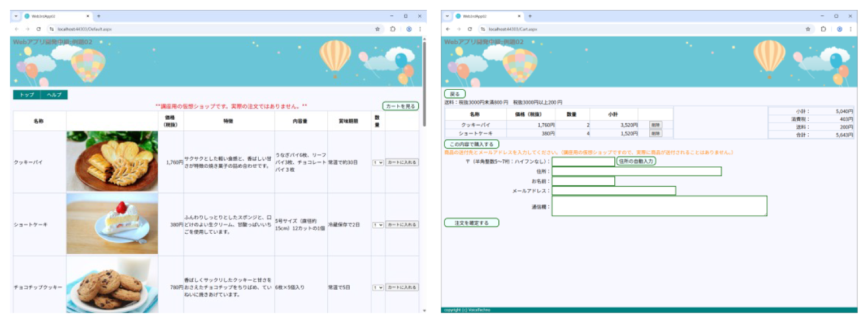
Task: View site info icon beside Default.aspx URL
Action: tap(51, 29)
